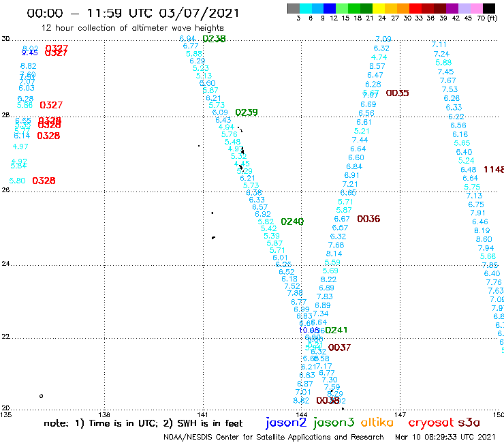
Task: Click the jason2 satellite legend label
Action: pos(286,423)
